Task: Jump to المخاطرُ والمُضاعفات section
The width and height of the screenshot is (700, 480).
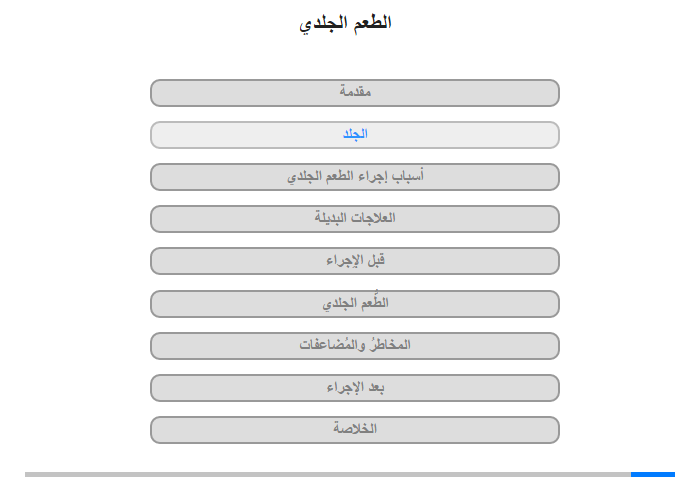Action: click(x=355, y=345)
